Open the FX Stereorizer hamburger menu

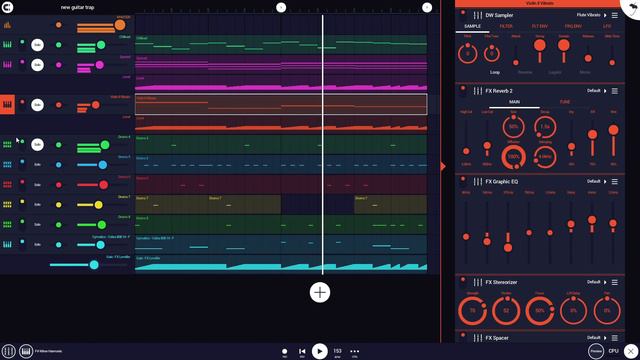point(615,282)
